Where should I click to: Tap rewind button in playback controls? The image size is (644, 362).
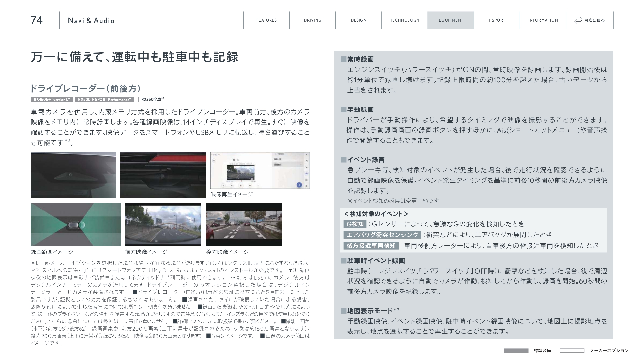pos(232,186)
